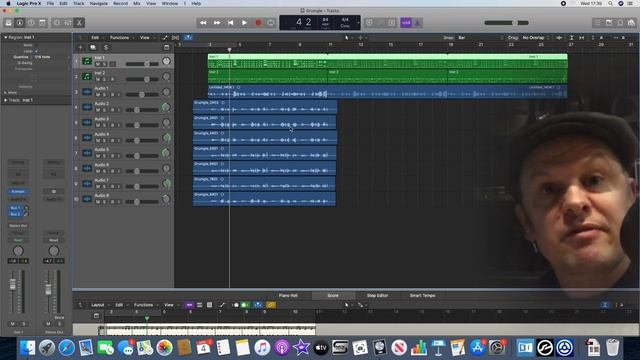Open Finder from the Dock
The image size is (640, 360).
[x=27, y=348]
